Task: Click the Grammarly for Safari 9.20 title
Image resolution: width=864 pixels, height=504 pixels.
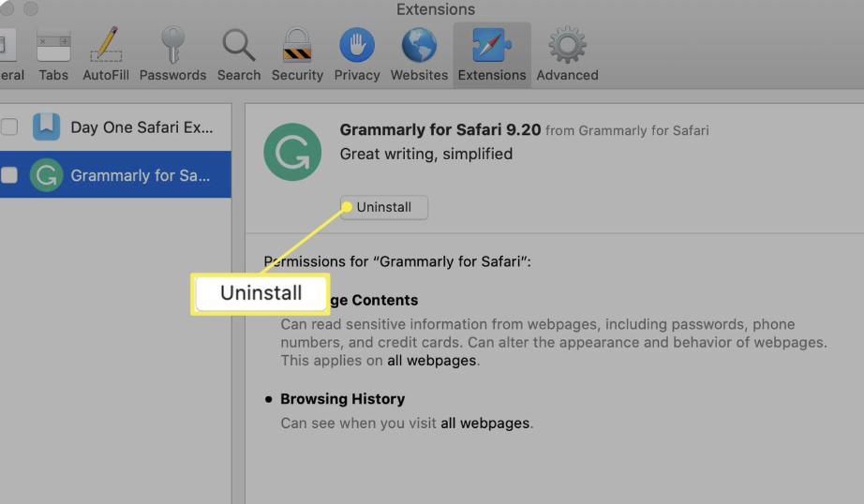Action: (440, 129)
